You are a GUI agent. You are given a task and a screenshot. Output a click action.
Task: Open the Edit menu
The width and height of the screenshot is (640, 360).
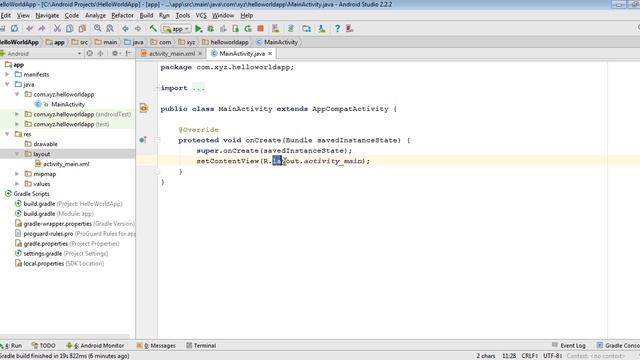click(x=6, y=16)
